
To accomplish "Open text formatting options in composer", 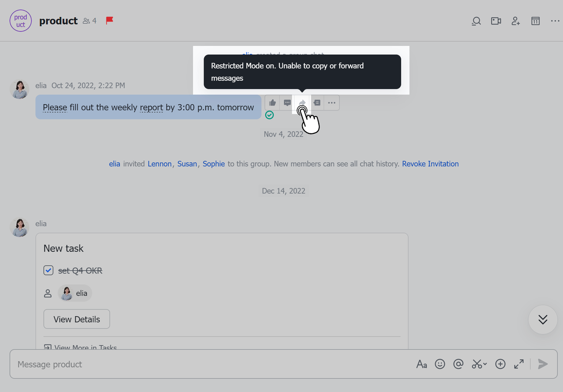I will [422, 364].
